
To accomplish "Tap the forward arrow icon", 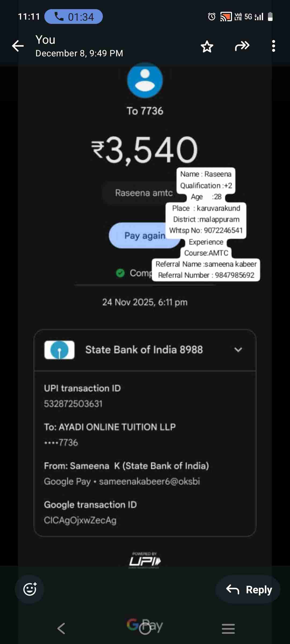I will click(242, 46).
